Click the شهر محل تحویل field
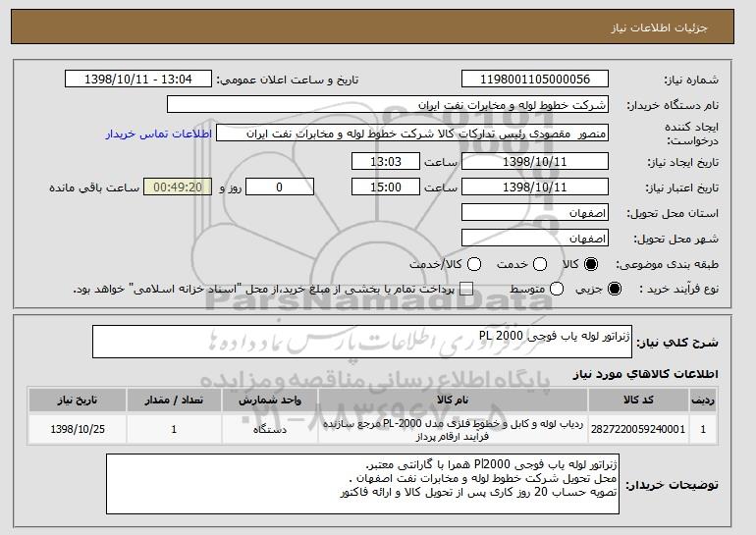Image resolution: width=756 pixels, height=535 pixels. (x=535, y=239)
